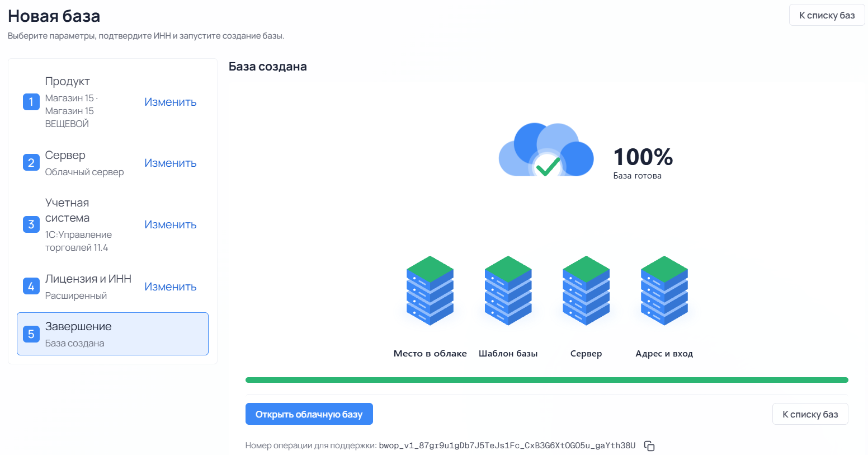The image size is (868, 455).
Task: Click the База готова status text
Action: 638,176
